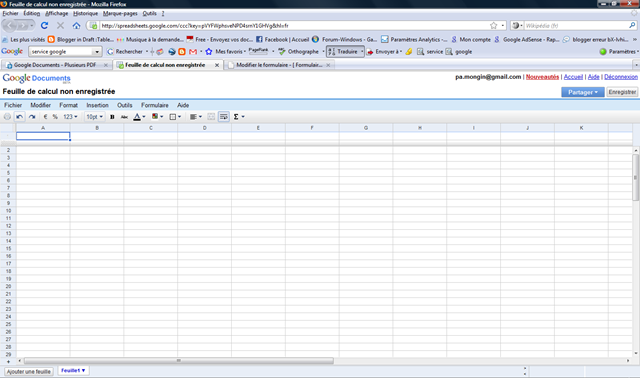Undo the last action

click(19, 117)
